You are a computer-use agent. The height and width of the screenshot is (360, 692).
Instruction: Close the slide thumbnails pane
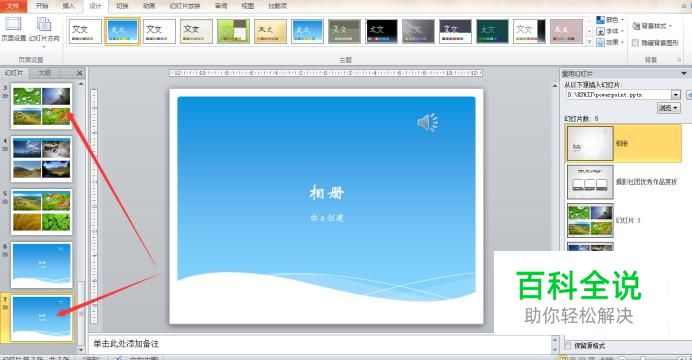79,73
